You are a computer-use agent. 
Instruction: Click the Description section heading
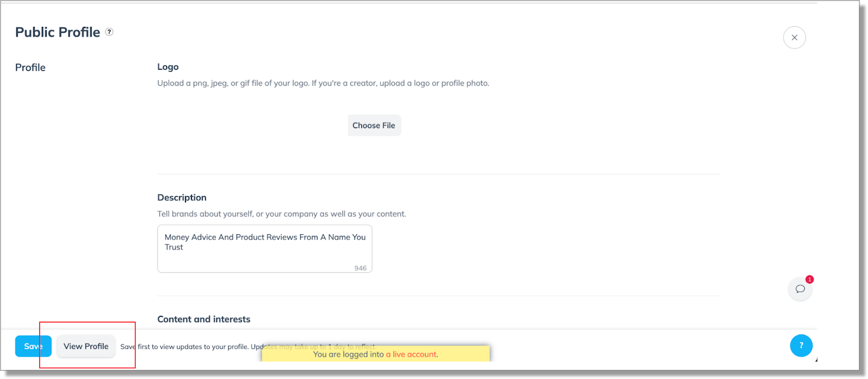click(182, 198)
